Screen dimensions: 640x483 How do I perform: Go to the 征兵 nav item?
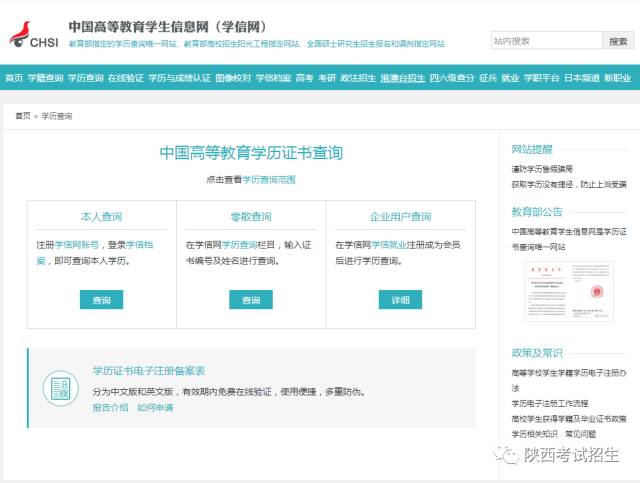click(488, 78)
